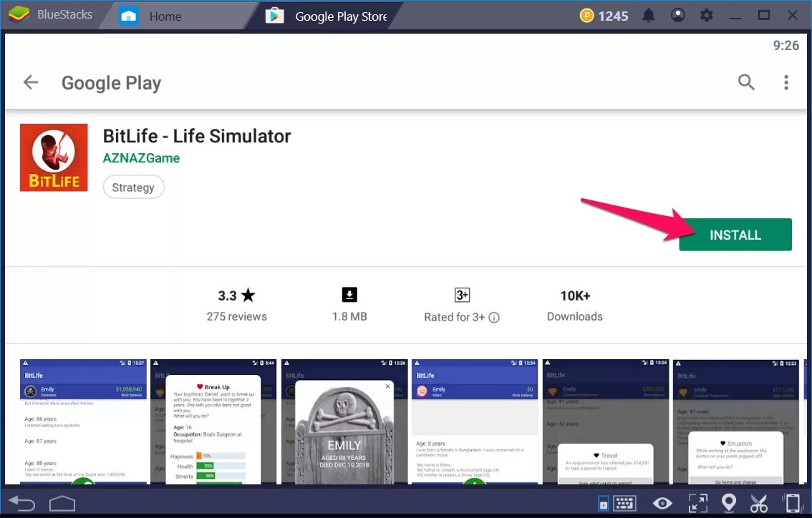The image size is (812, 518).
Task: Click the gold coin points icon
Action: 586,16
